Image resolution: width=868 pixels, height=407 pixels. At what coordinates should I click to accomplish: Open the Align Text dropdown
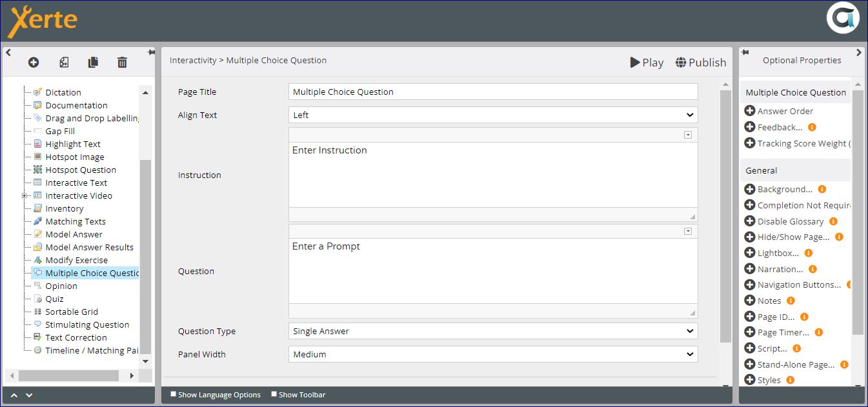pyautogui.click(x=493, y=115)
